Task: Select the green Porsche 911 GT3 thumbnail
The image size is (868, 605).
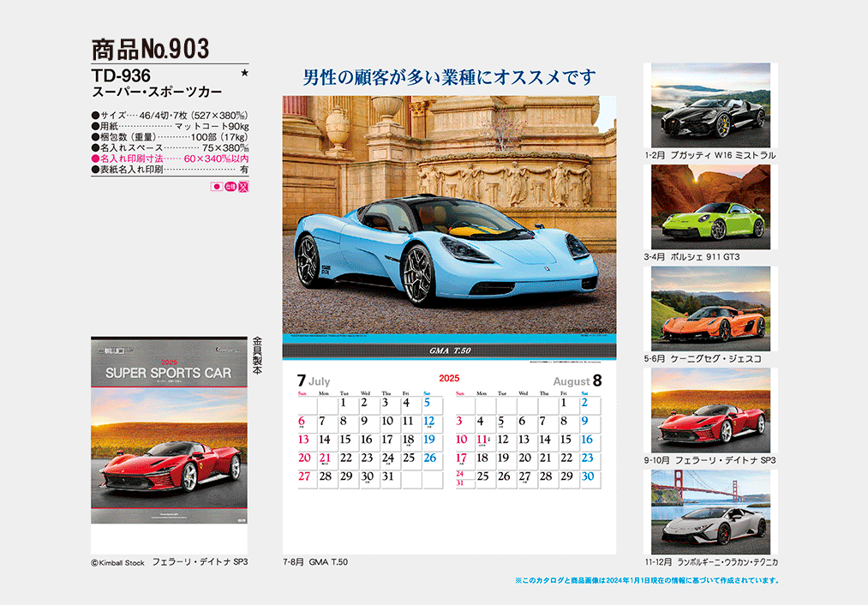Action: tap(709, 207)
